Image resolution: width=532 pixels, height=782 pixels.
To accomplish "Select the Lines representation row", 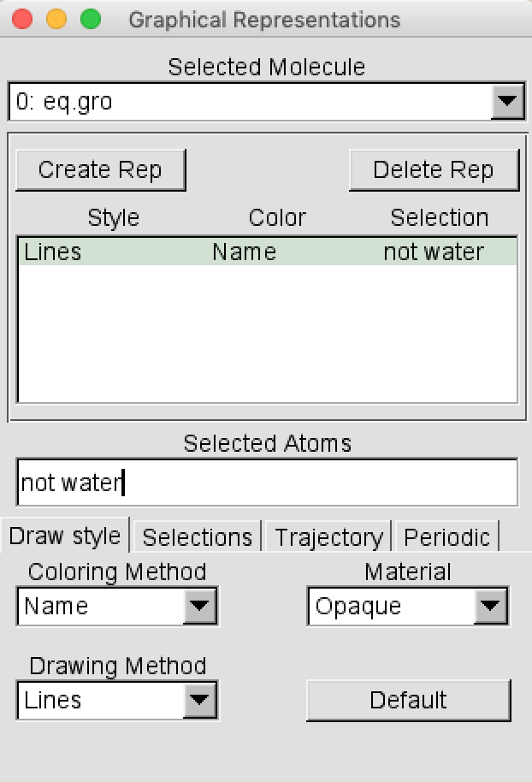I will pos(267,252).
